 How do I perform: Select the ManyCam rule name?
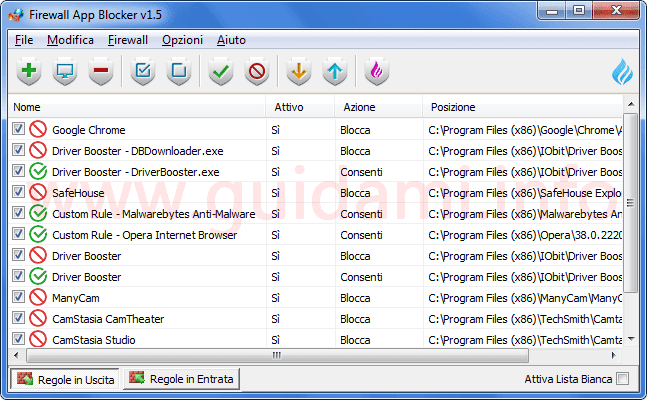76,298
